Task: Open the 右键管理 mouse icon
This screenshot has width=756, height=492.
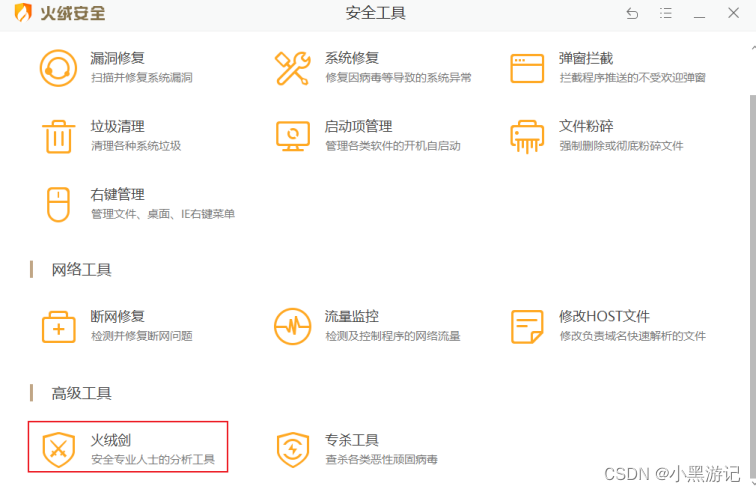Action: [58, 205]
